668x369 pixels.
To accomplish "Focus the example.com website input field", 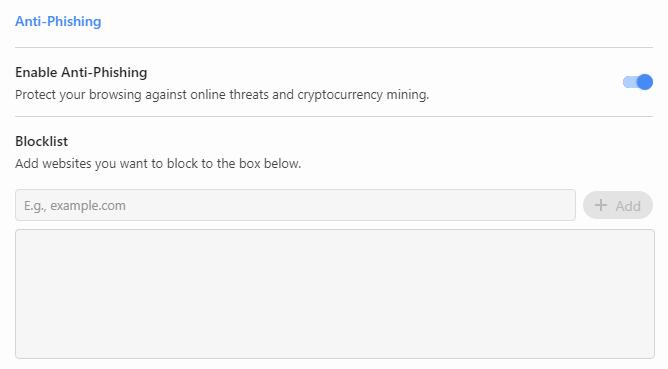I will pos(295,205).
